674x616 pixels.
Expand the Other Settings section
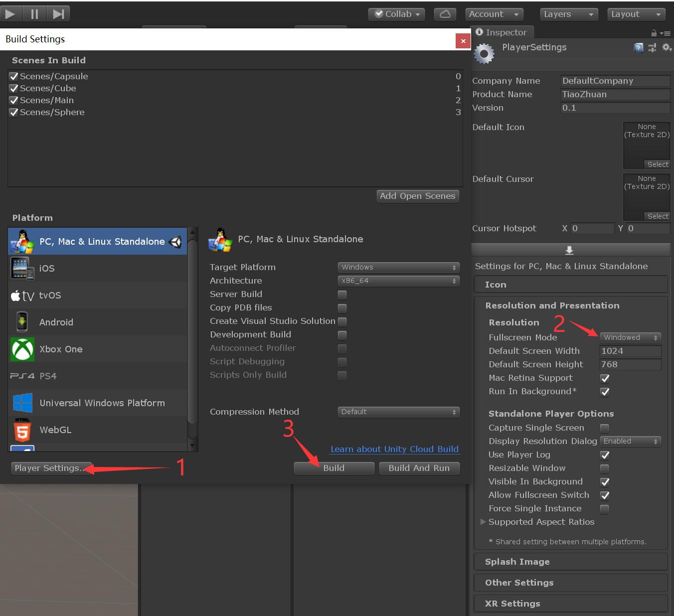click(x=570, y=583)
